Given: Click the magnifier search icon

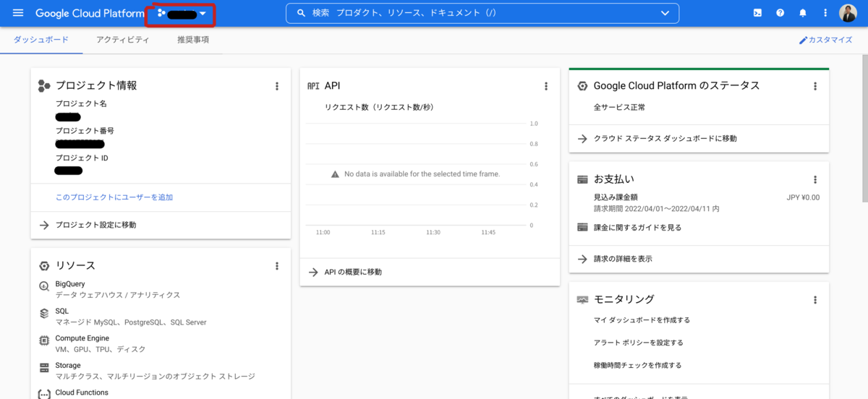Looking at the screenshot, I should coord(301,13).
